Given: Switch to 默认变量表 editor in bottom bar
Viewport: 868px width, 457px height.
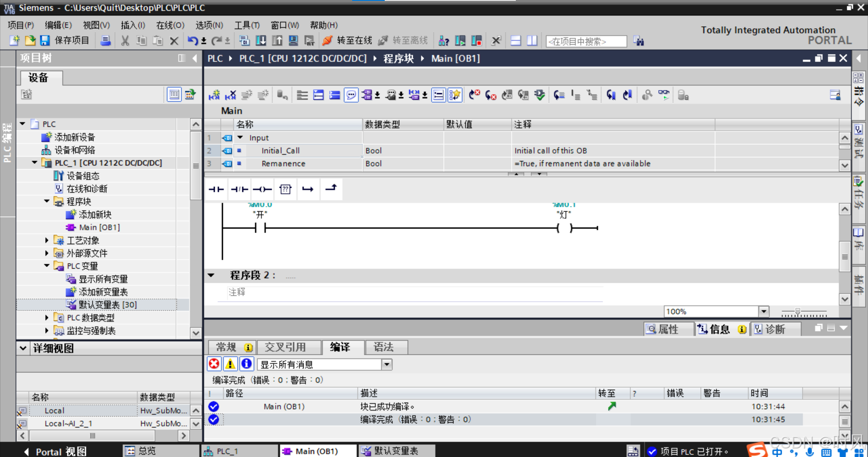Looking at the screenshot, I should coord(396,451).
